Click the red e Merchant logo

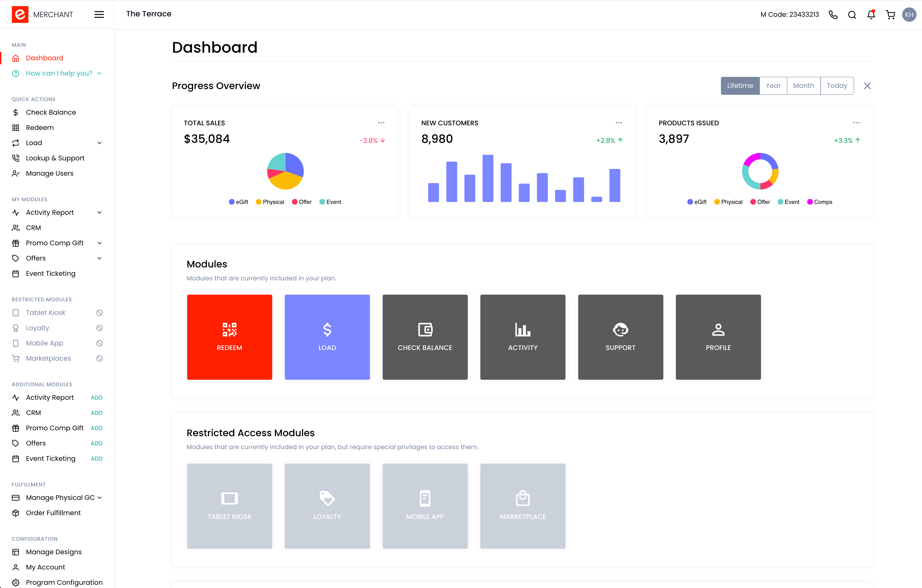pyautogui.click(x=20, y=14)
